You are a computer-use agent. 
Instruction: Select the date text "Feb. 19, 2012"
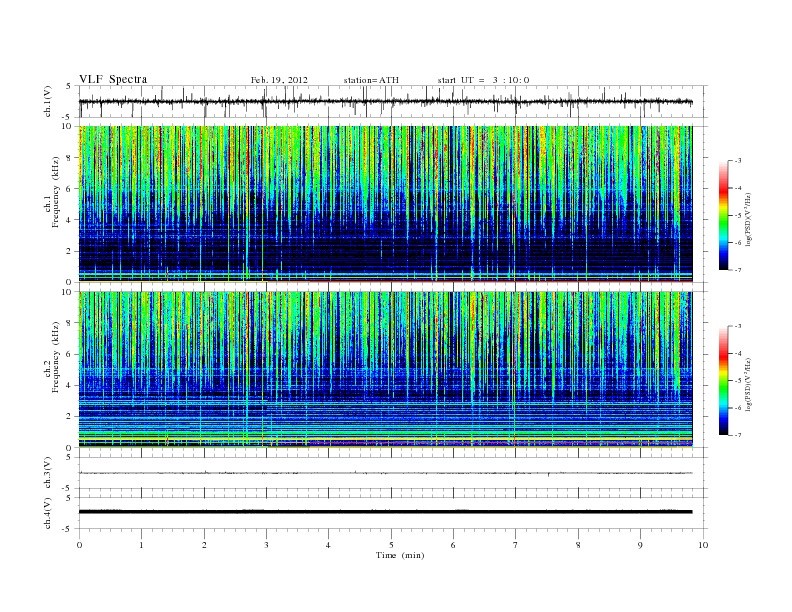pyautogui.click(x=279, y=80)
